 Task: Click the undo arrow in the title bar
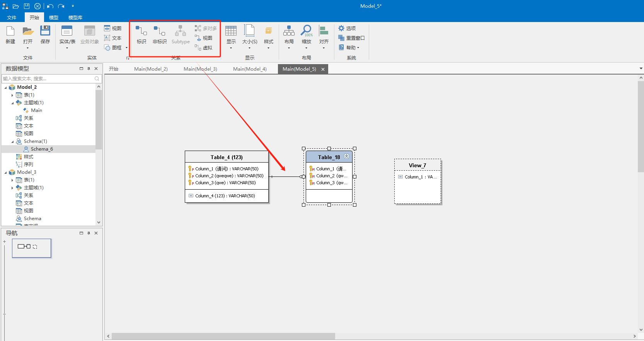pyautogui.click(x=50, y=6)
